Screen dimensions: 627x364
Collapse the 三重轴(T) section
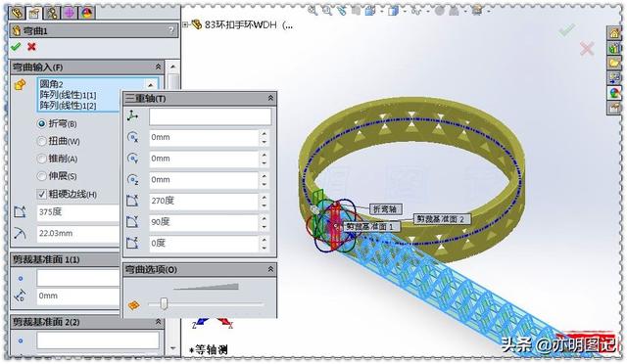click(x=270, y=98)
